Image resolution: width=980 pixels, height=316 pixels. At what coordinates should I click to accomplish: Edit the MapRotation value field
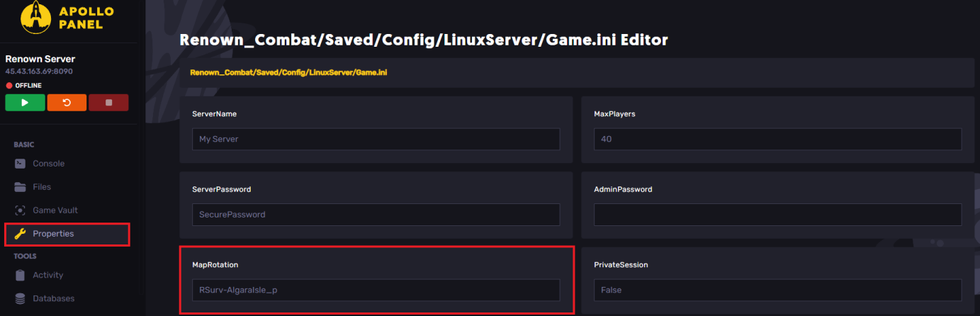click(376, 290)
